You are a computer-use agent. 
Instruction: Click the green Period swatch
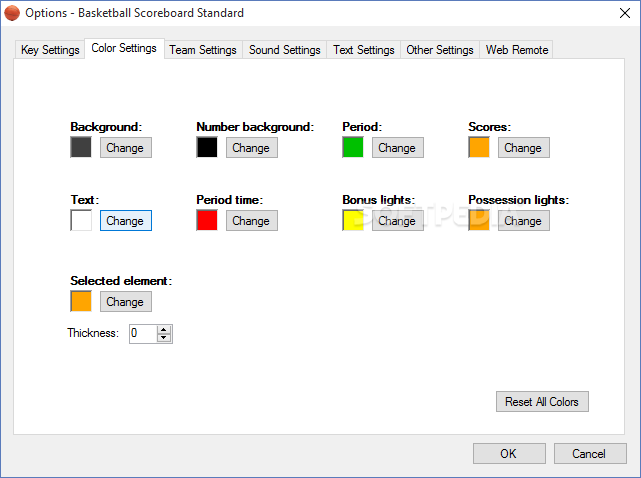point(353,147)
